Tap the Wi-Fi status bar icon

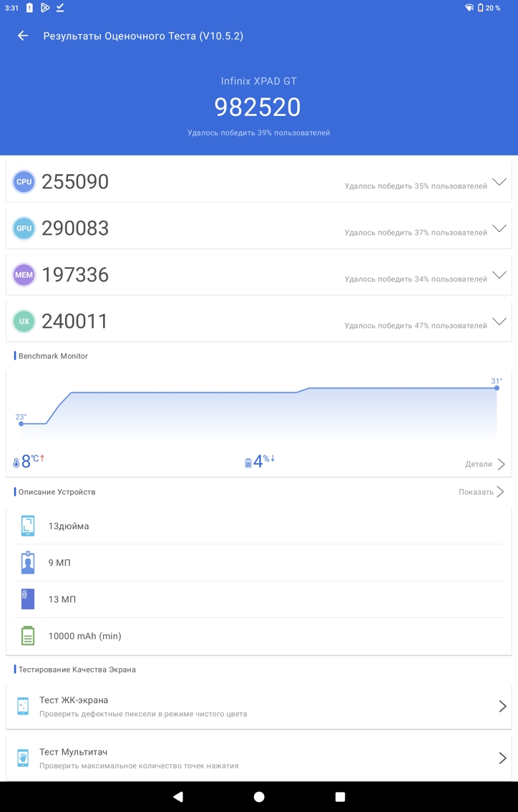pyautogui.click(x=469, y=8)
